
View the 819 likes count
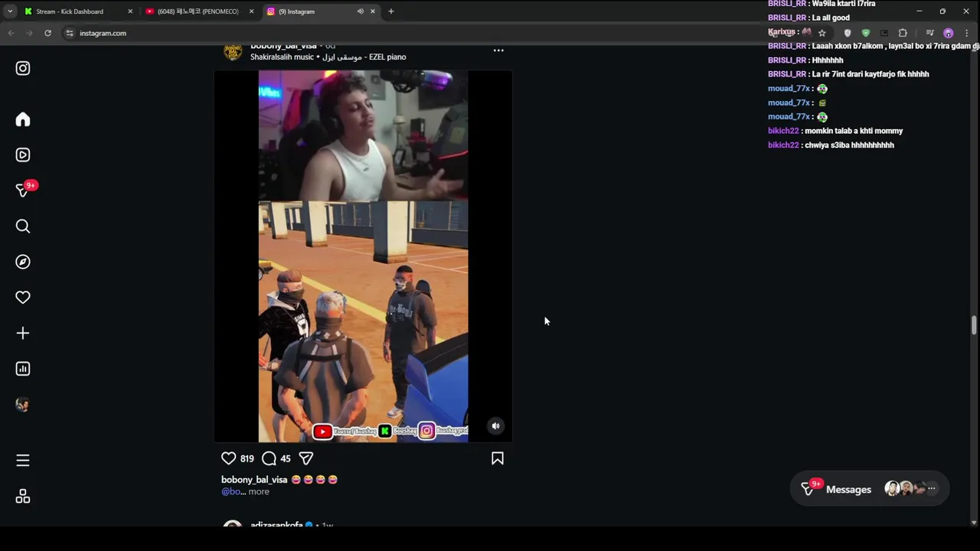(247, 458)
